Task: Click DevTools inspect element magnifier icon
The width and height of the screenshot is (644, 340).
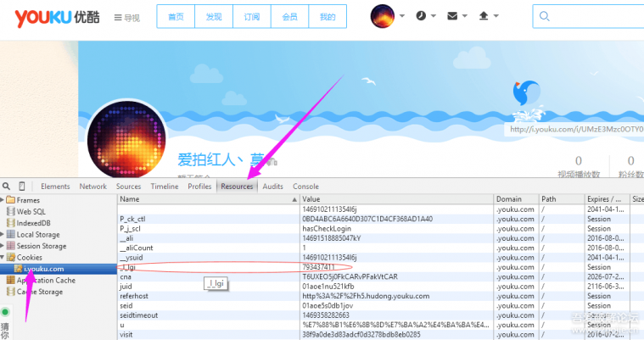Action: (x=6, y=186)
